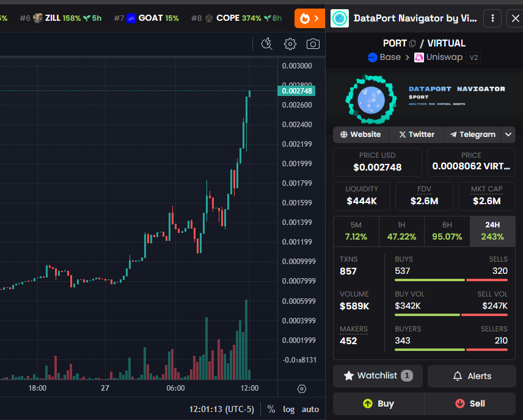Image resolution: width=523 pixels, height=420 pixels.
Task: Click the MKT CAP $2.6M box
Action: click(487, 196)
